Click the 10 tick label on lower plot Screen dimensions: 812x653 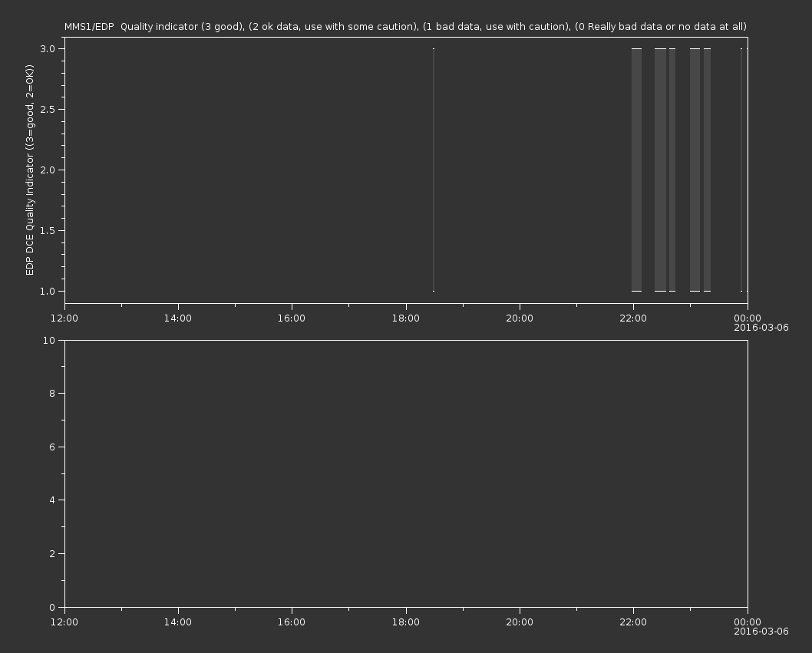click(49, 340)
